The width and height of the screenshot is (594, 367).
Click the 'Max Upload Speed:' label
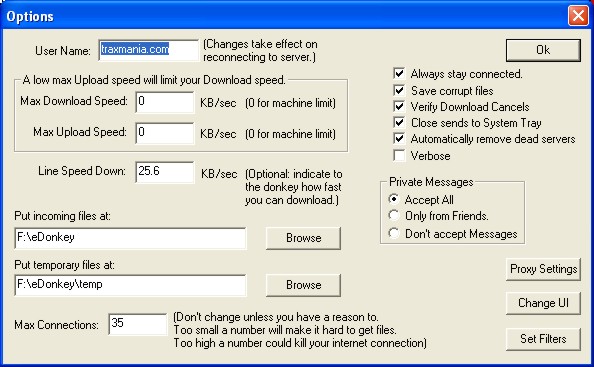pyautogui.click(x=80, y=132)
